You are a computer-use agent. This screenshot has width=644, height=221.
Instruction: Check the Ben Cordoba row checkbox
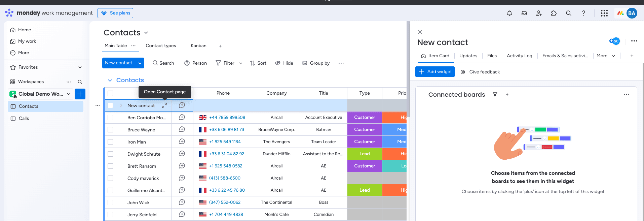(110, 118)
